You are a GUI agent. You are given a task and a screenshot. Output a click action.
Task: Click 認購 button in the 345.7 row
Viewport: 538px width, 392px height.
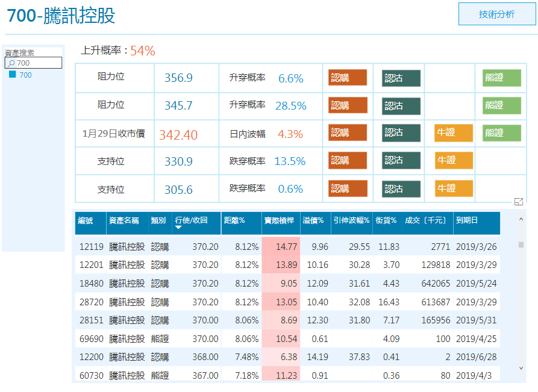click(348, 105)
